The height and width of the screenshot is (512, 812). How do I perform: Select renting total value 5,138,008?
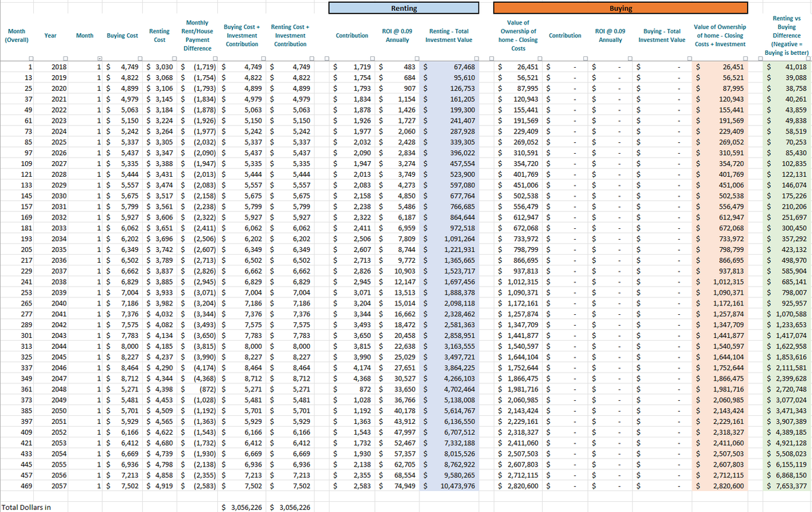451,400
